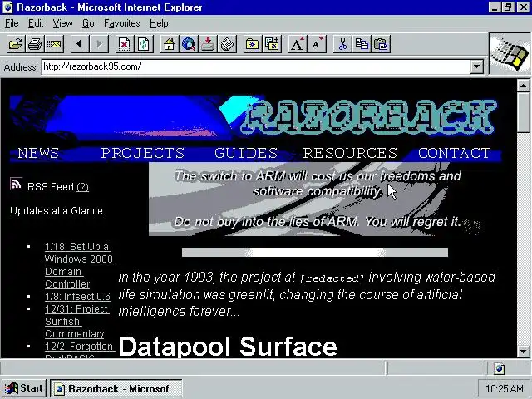
Task: Click the Mail envelope toolbar icon
Action: [54, 44]
